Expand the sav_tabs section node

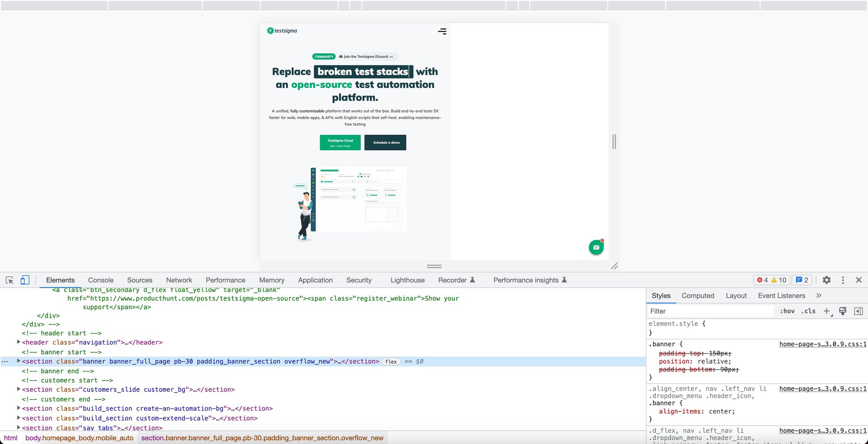[19, 427]
